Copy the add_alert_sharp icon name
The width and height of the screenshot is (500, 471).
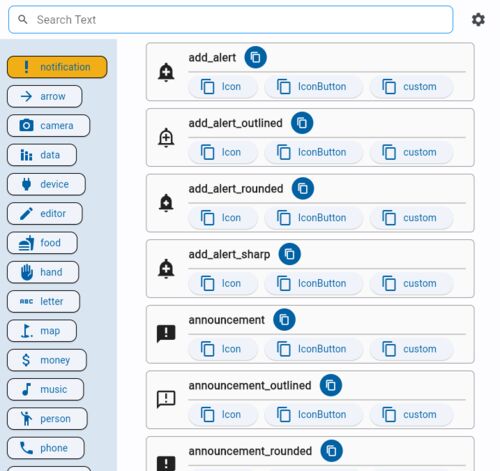290,254
